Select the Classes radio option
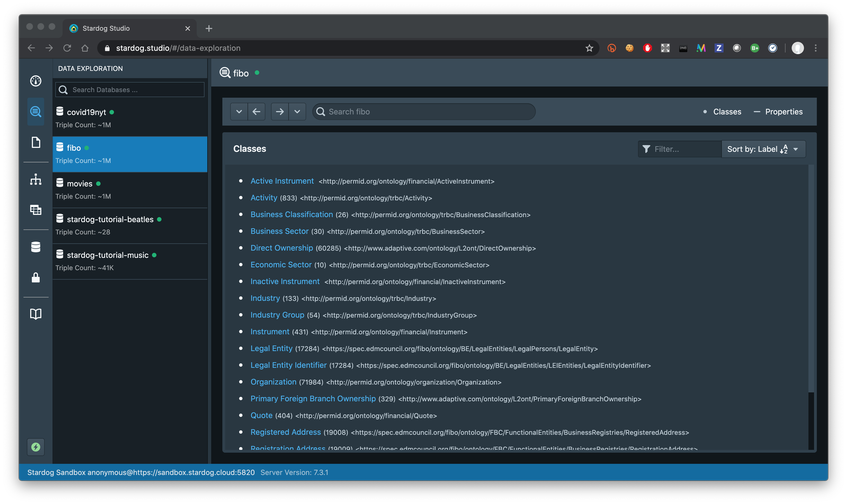The height and width of the screenshot is (504, 847). click(x=727, y=111)
